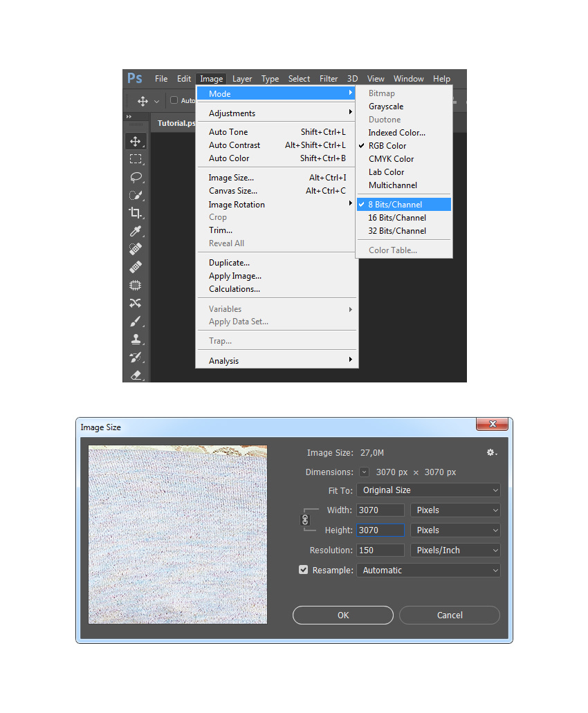588x713 pixels.
Task: Open the Fit To dropdown
Action: coord(428,490)
